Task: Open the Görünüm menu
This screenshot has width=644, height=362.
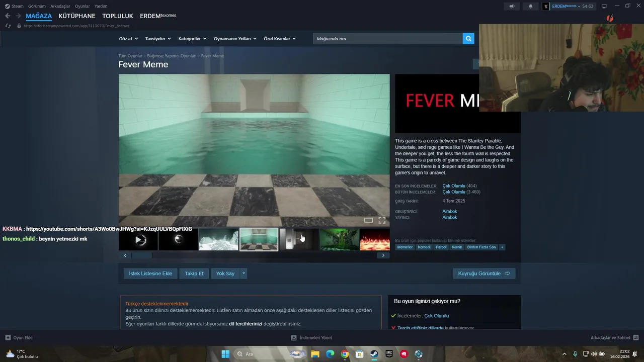Action: pyautogui.click(x=37, y=6)
